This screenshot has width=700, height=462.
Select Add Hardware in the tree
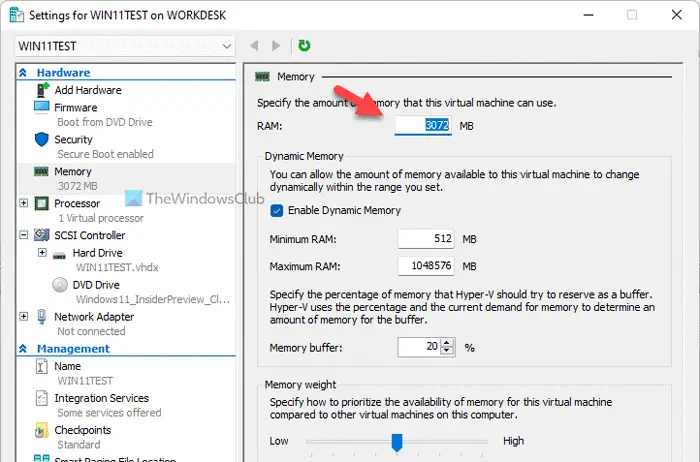click(x=88, y=90)
